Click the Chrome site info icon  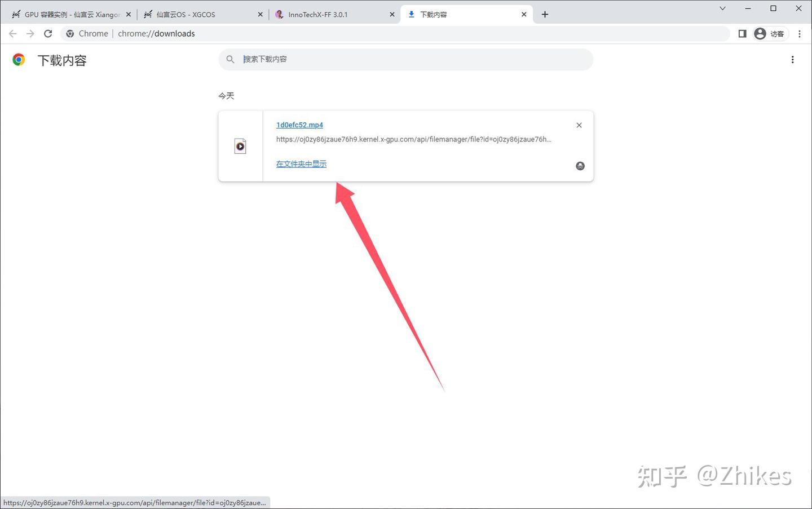coord(70,34)
